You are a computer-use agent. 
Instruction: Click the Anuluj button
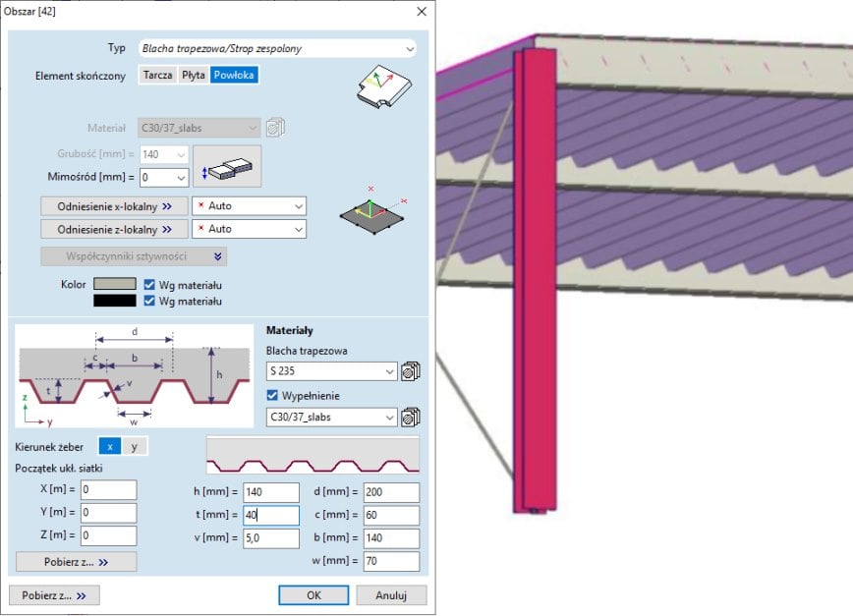pos(390,595)
